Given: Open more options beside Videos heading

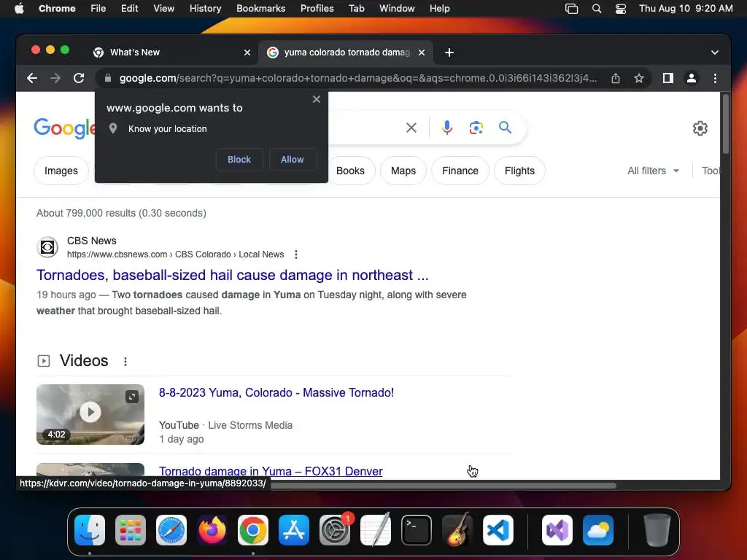Looking at the screenshot, I should coord(125,362).
